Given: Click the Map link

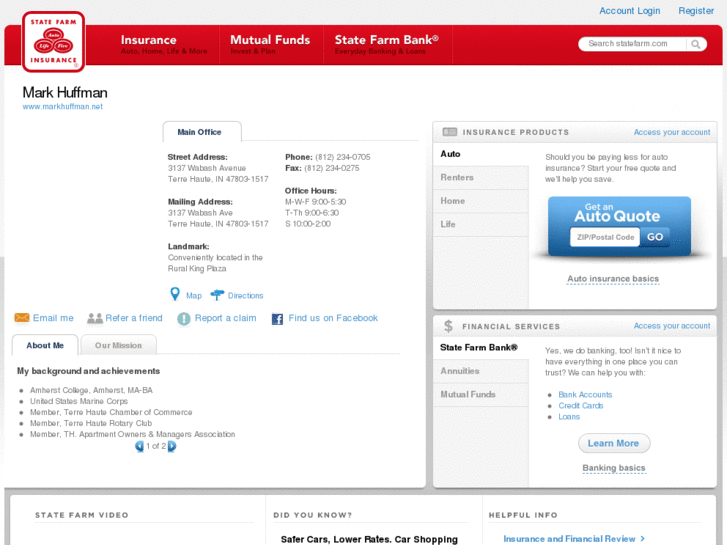Looking at the screenshot, I should pos(194,295).
